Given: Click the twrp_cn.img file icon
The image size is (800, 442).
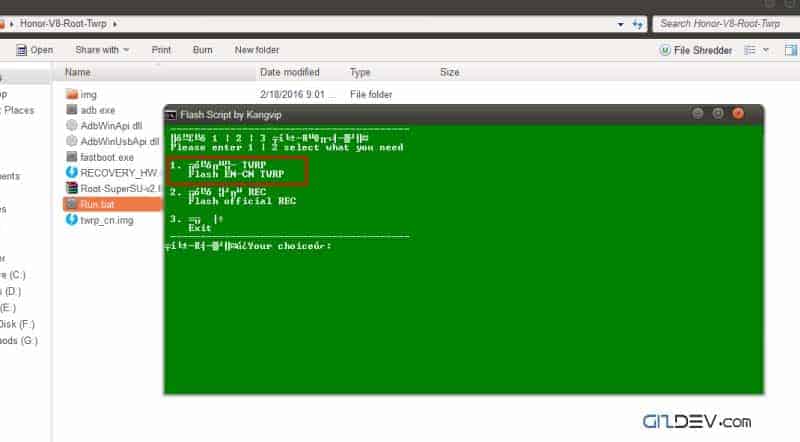Looking at the screenshot, I should point(72,219).
